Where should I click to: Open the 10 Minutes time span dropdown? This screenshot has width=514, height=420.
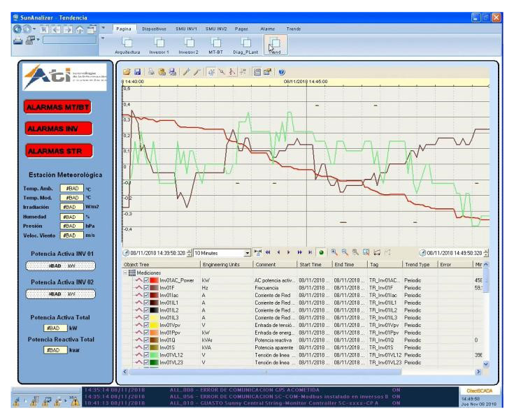247,253
